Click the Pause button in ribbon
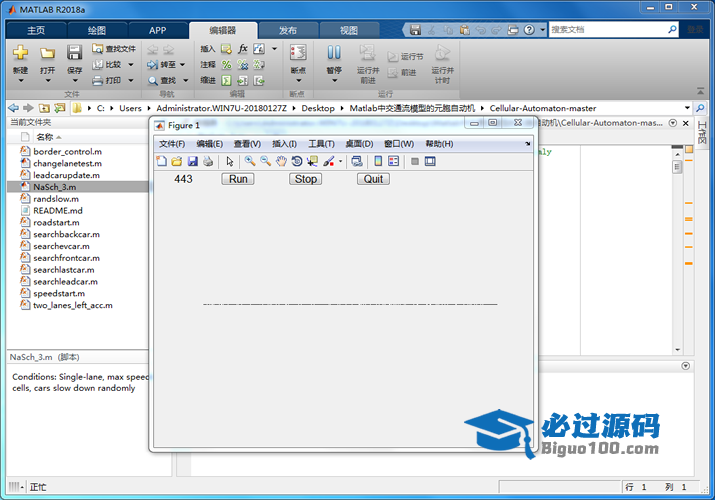The image size is (715, 500). (334, 52)
